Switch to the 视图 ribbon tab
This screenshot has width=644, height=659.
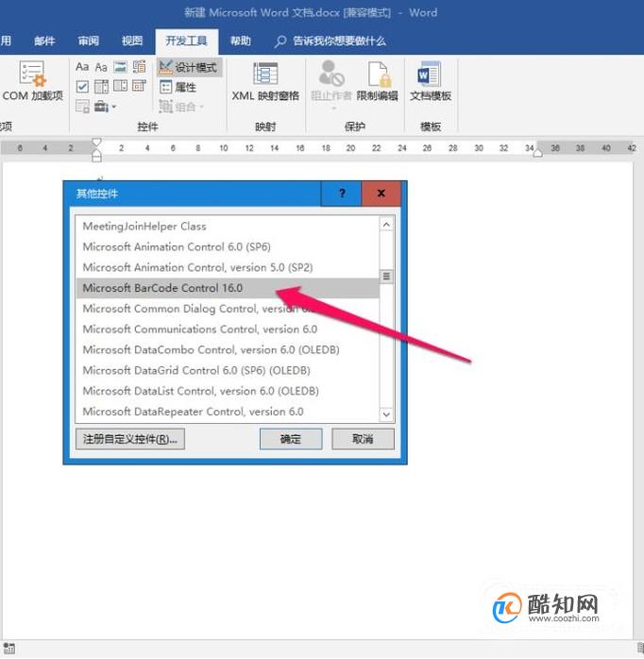(132, 41)
